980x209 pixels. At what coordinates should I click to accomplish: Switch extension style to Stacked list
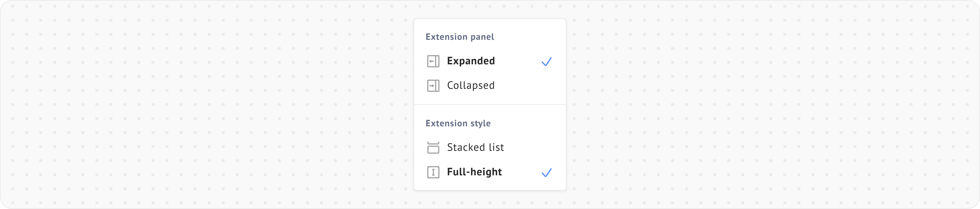(x=475, y=148)
